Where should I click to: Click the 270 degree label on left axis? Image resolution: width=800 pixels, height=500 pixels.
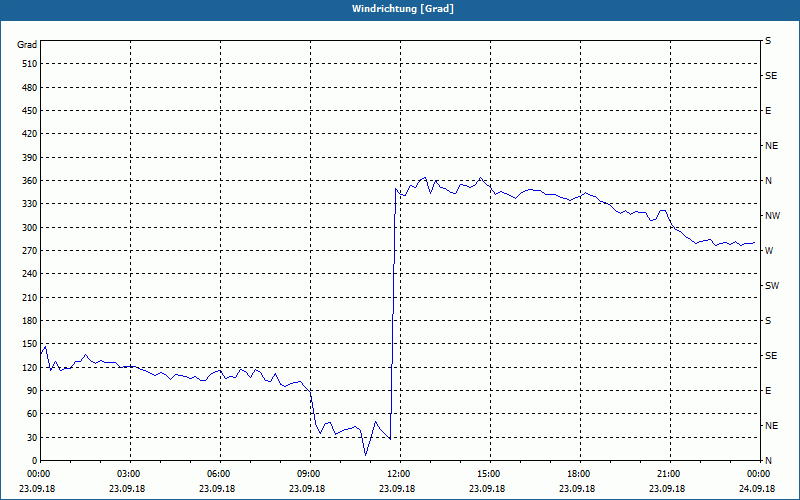click(29, 251)
